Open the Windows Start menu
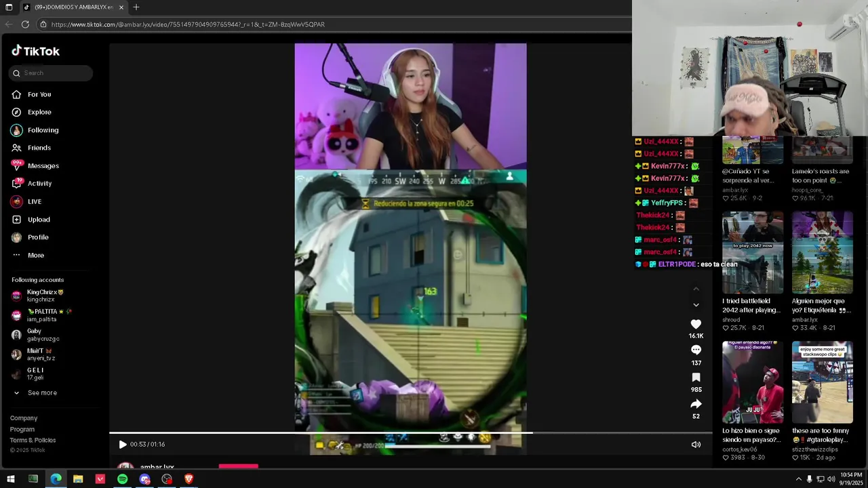868x488 pixels. (x=11, y=479)
